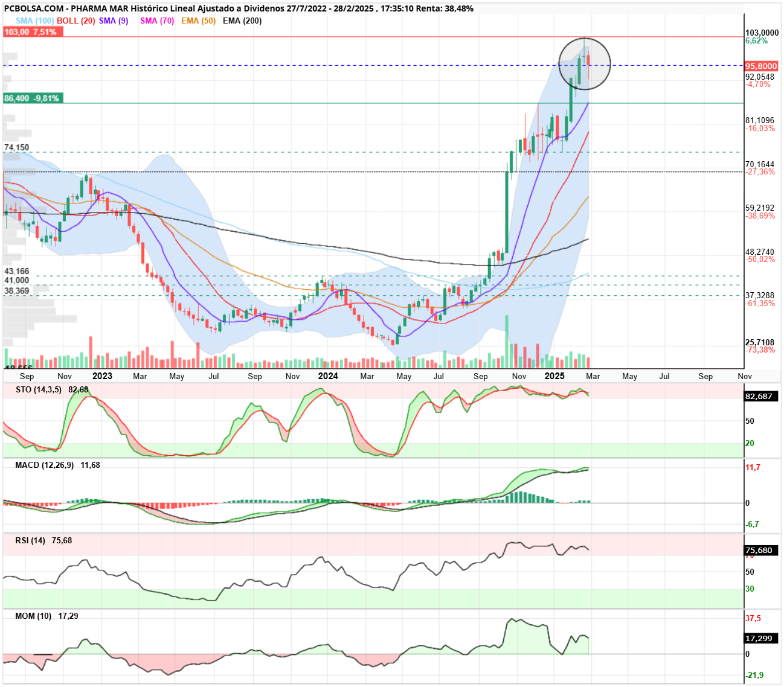Click the 37,3288 axis value
Viewport: 784px width, 687px height.
coord(760,296)
